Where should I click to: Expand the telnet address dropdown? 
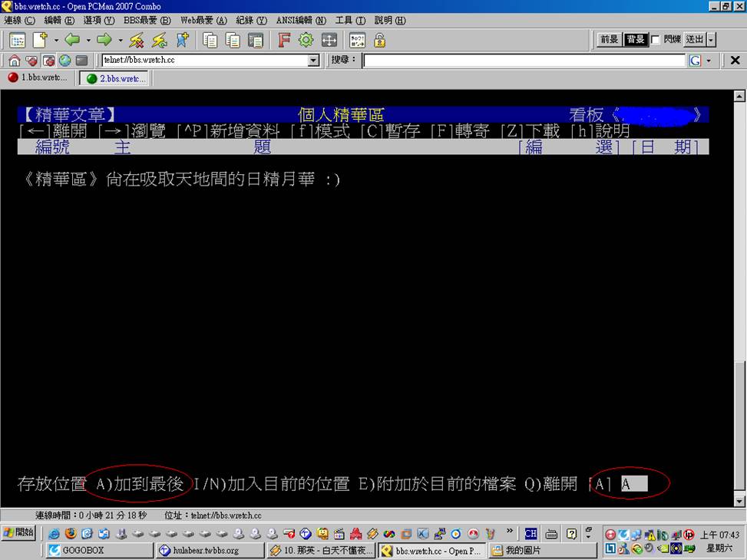click(313, 61)
